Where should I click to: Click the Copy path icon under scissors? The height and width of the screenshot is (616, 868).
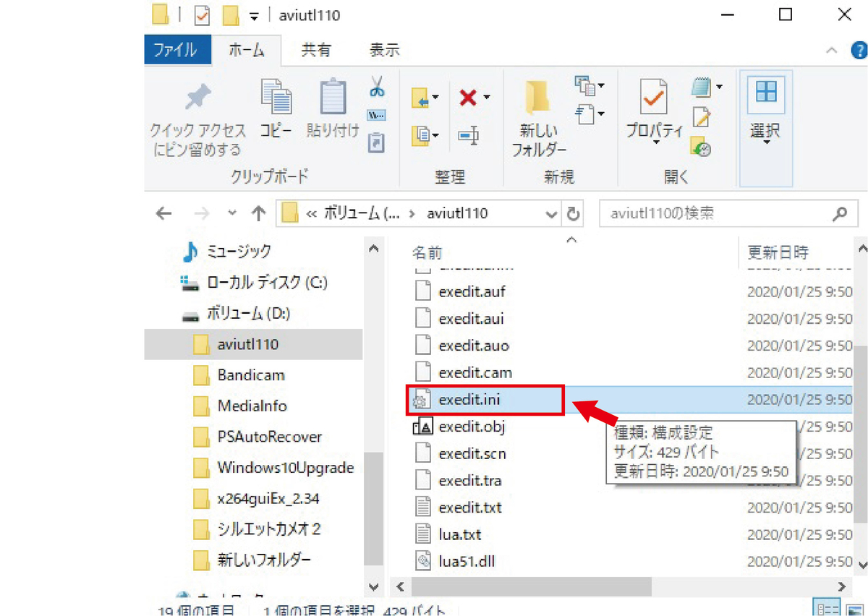[377, 116]
